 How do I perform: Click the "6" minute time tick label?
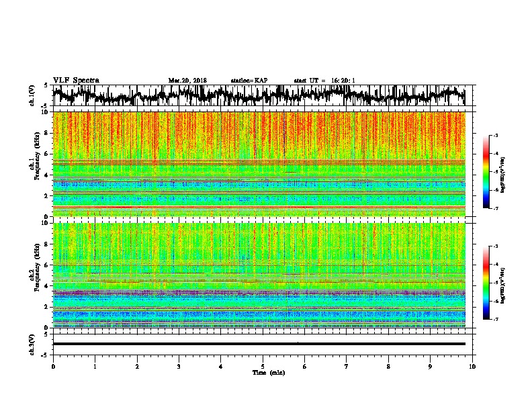point(305,367)
